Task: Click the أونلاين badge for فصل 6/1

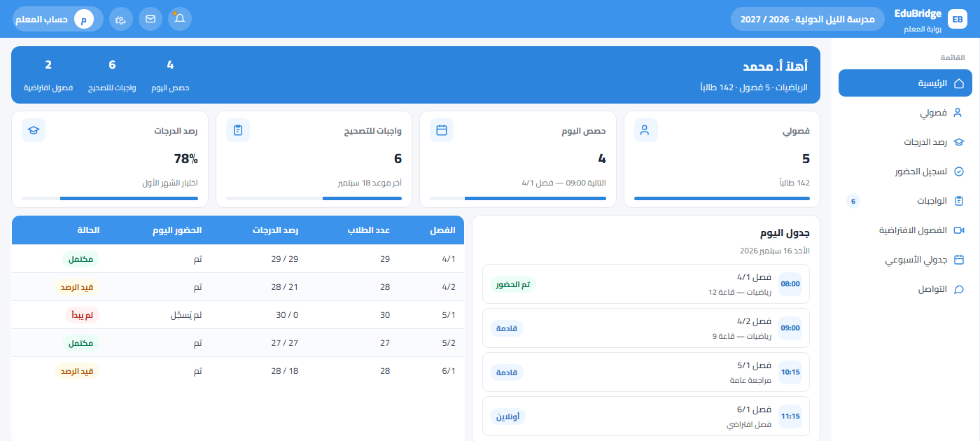Action: [507, 416]
